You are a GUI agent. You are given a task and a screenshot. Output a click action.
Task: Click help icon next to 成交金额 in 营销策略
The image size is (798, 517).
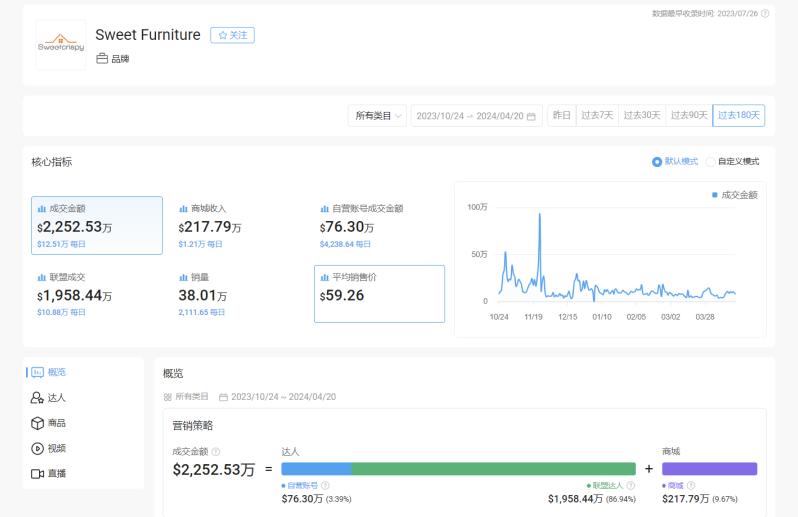216,452
